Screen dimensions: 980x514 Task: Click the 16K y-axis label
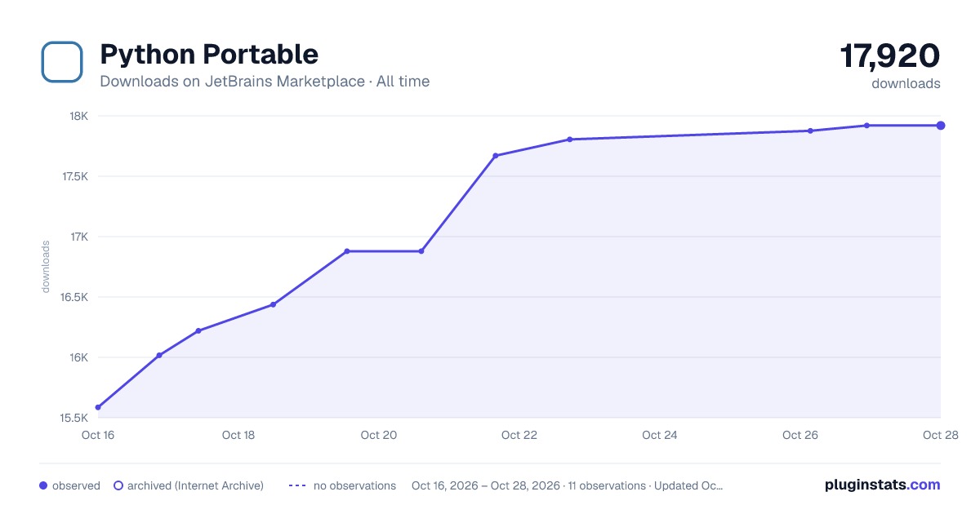(79, 357)
